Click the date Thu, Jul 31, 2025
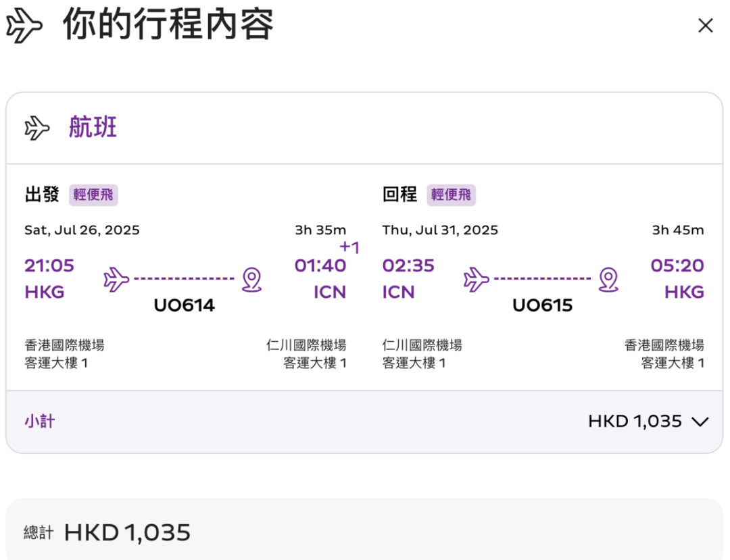This screenshot has width=730, height=560. tap(440, 230)
